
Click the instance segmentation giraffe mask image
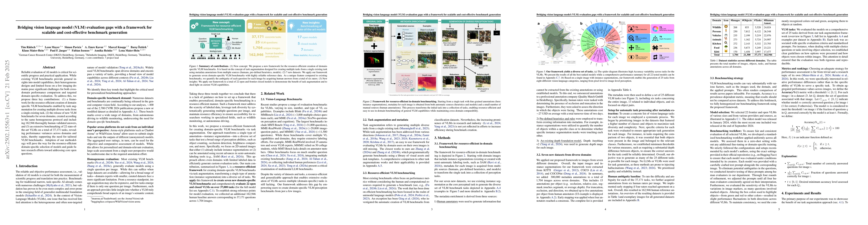point(374,60)
